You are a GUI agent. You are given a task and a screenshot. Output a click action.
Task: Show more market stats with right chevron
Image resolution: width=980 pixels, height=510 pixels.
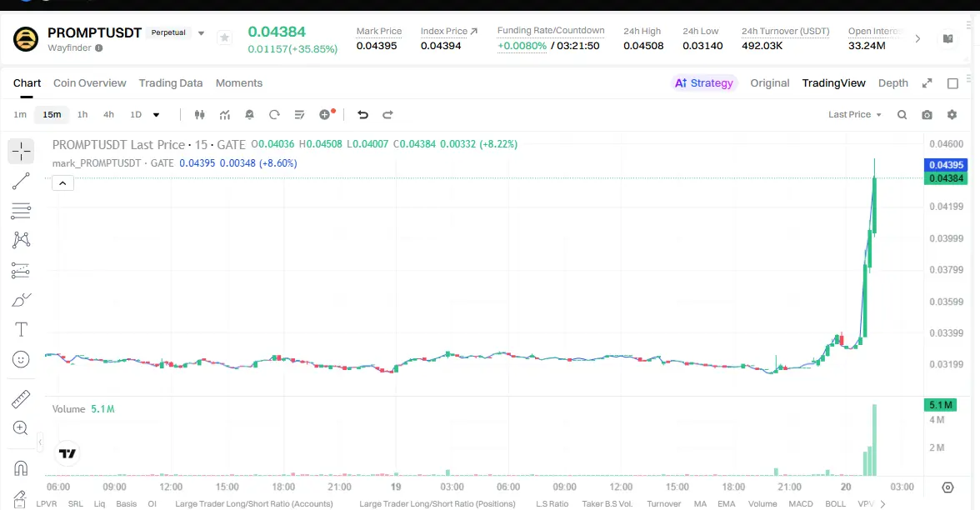click(917, 38)
